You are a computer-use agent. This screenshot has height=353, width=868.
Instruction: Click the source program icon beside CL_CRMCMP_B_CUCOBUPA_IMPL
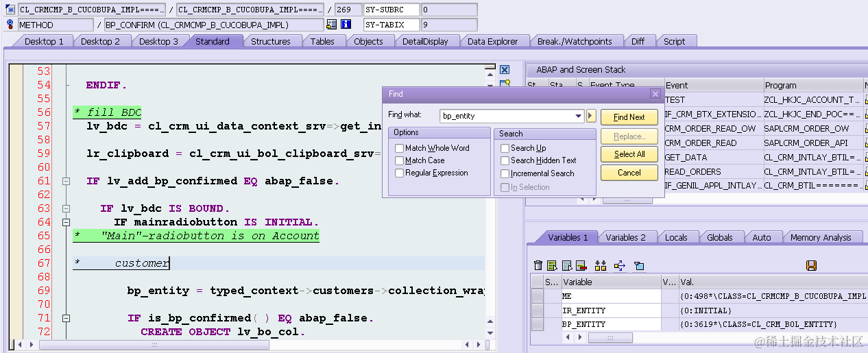coord(10,10)
